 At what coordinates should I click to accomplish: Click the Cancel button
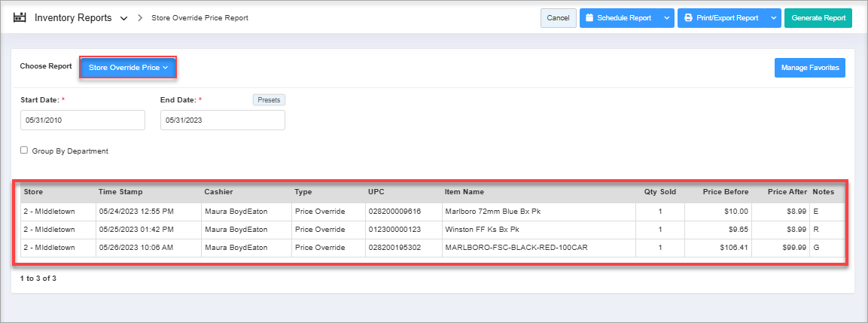point(558,18)
